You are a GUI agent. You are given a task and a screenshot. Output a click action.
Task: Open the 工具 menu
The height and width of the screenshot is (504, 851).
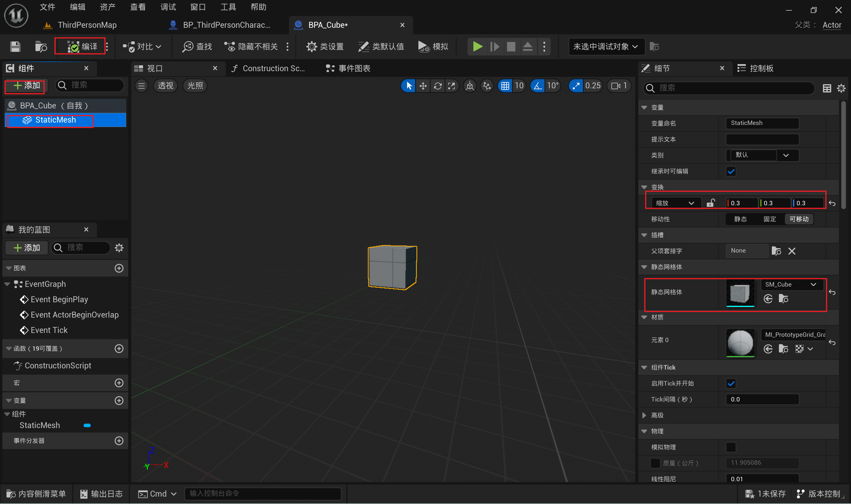(x=228, y=7)
